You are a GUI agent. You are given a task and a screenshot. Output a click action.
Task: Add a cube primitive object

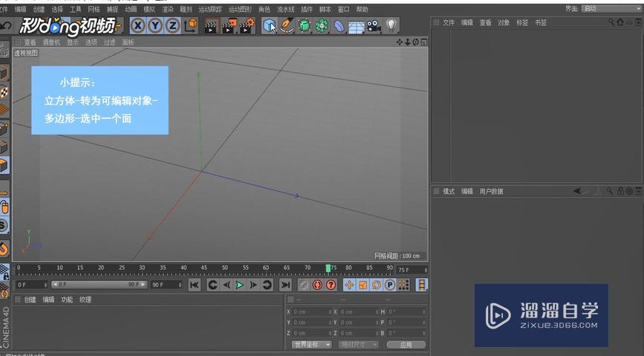(x=270, y=26)
